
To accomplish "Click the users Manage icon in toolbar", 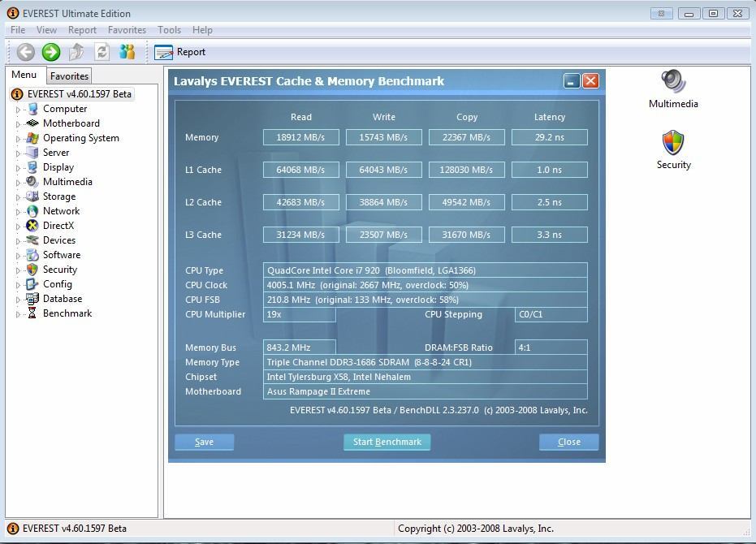I will click(127, 52).
